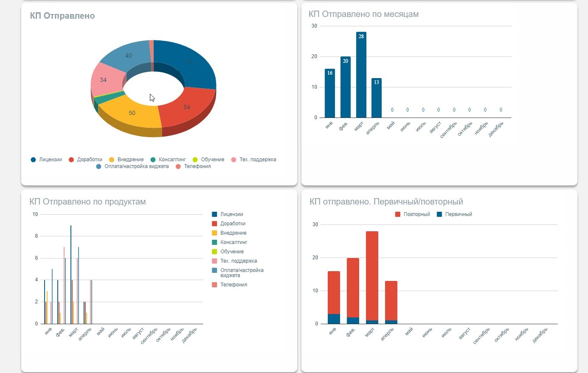588x373 pixels.
Task: Click the zero value above май in monthly chart
Action: (392, 110)
